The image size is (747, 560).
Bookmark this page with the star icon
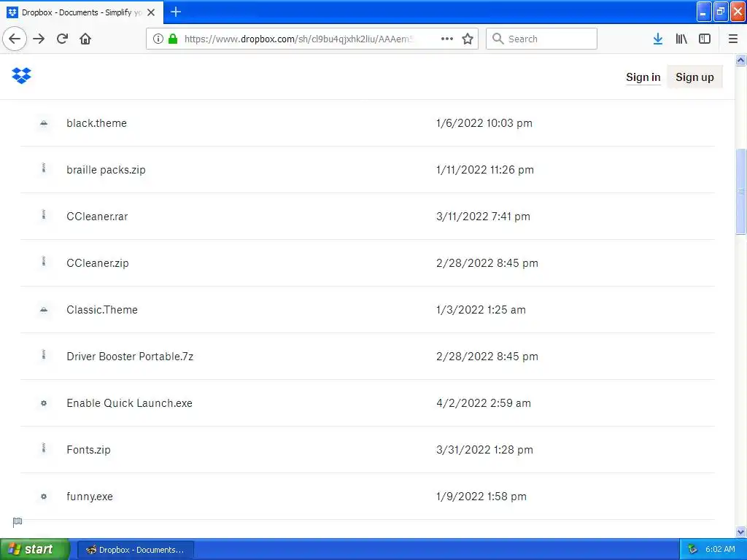468,39
